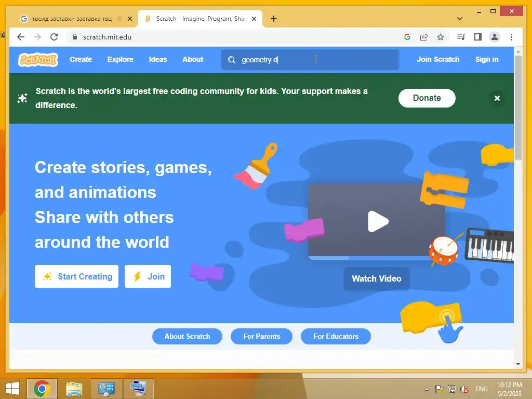Click the on-screen keyboard taskbar icon

138,389
